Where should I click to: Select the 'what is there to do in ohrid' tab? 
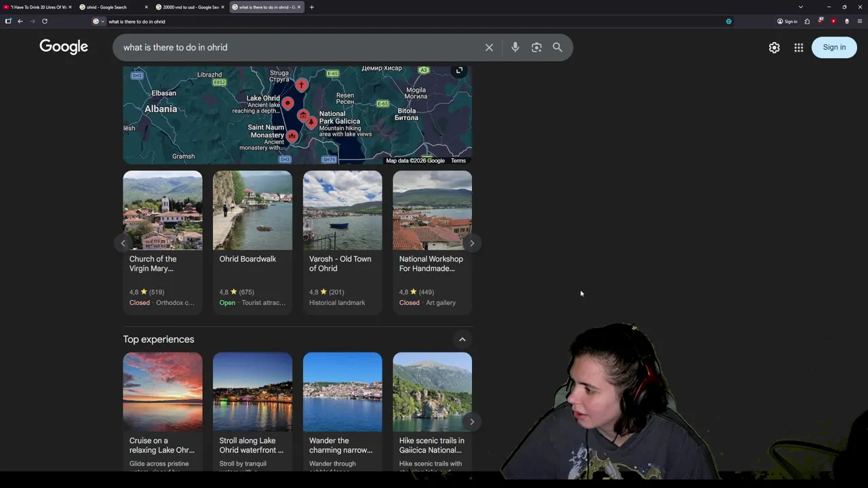[266, 7]
